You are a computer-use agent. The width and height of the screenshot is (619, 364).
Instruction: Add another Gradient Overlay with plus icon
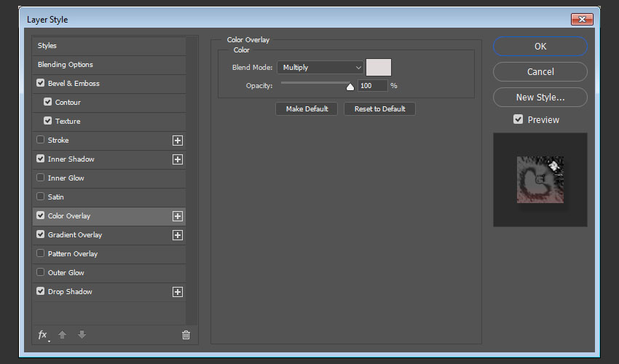click(x=177, y=235)
